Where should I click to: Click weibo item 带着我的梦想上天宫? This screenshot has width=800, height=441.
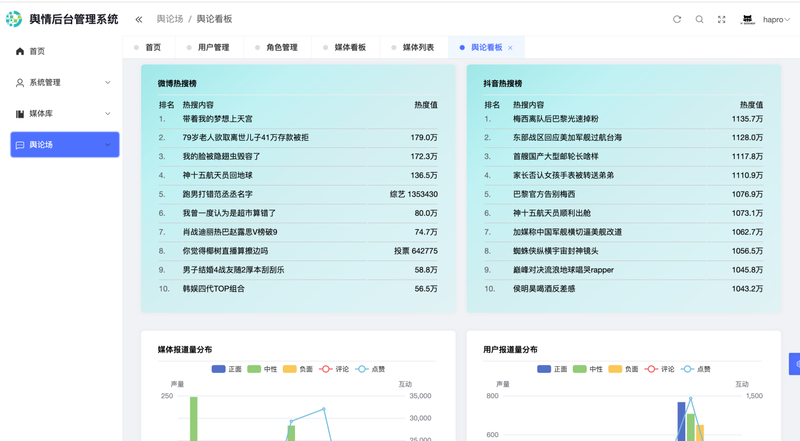[217, 119]
